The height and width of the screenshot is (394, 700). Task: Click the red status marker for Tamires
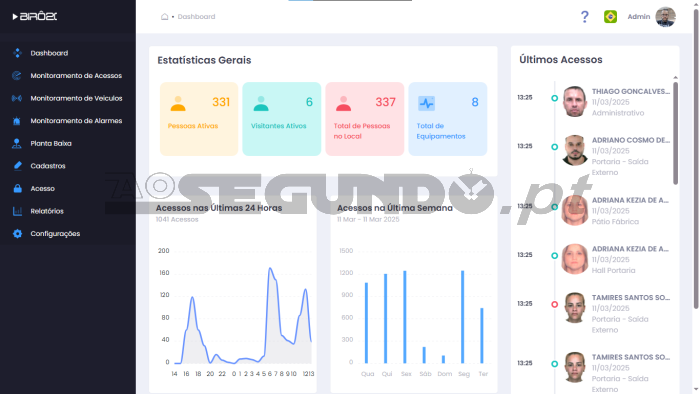tap(554, 304)
